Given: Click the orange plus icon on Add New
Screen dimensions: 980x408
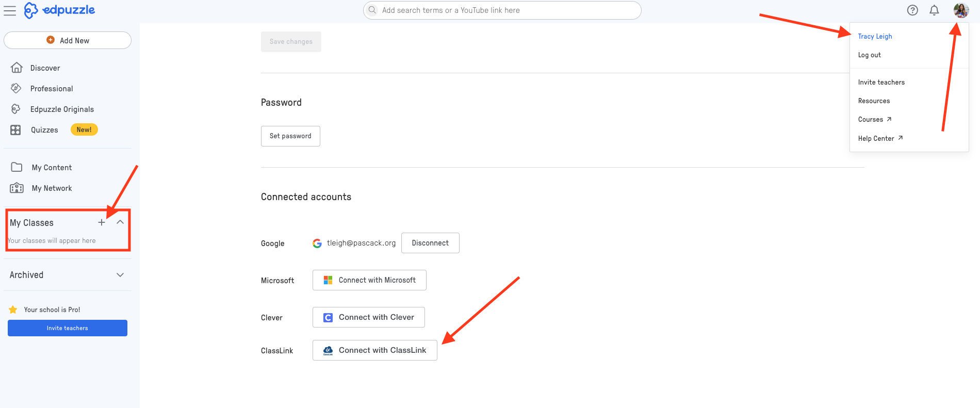Looking at the screenshot, I should coord(51,40).
